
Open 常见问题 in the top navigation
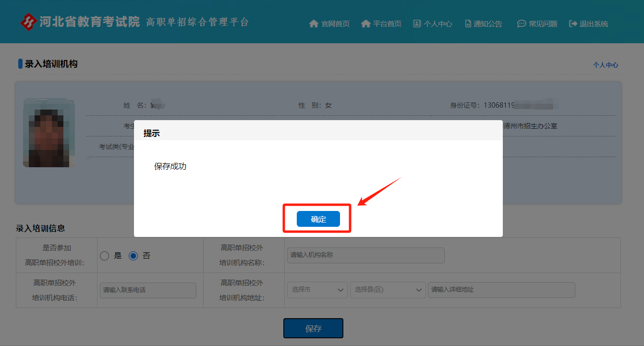(x=543, y=24)
